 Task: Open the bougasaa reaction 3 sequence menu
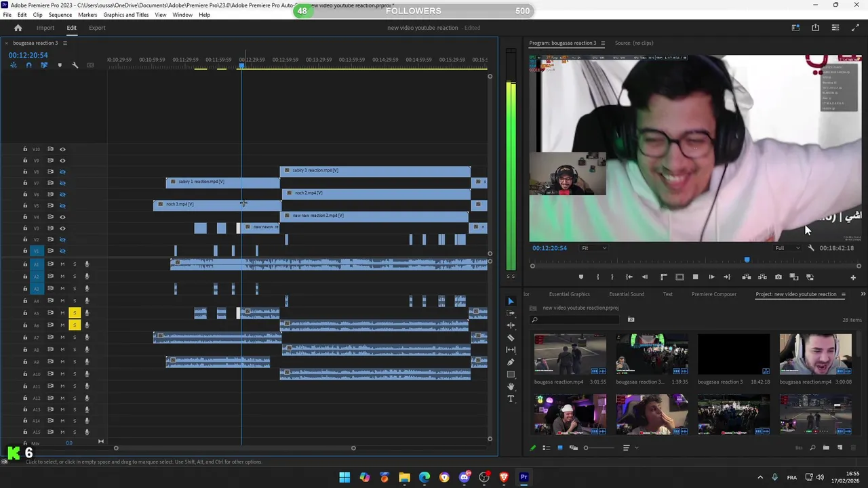[65, 43]
